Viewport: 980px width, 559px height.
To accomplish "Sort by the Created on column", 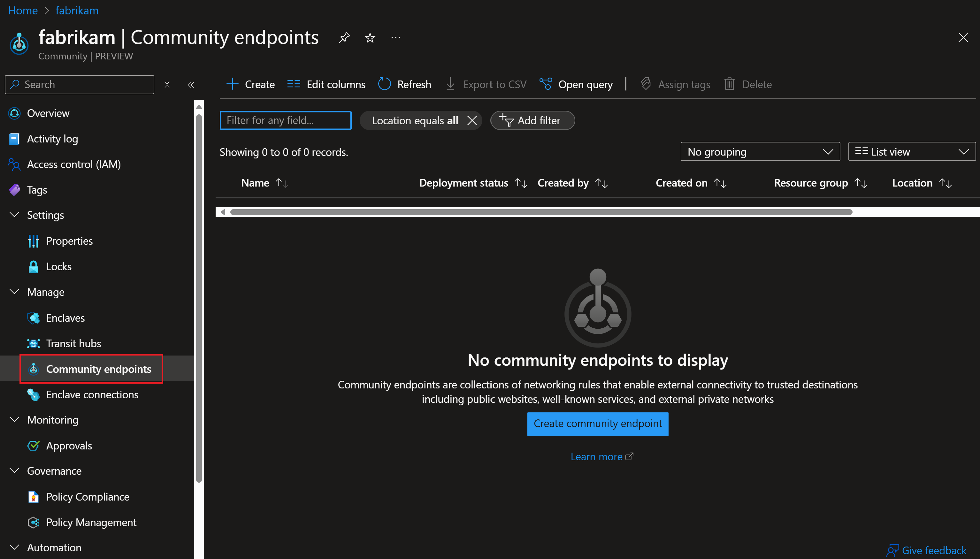I will (x=691, y=183).
